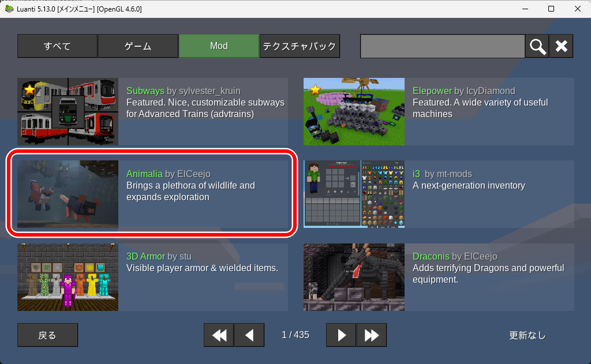591x364 pixels.
Task: Jump to the first page with double-left arrows
Action: tap(219, 335)
